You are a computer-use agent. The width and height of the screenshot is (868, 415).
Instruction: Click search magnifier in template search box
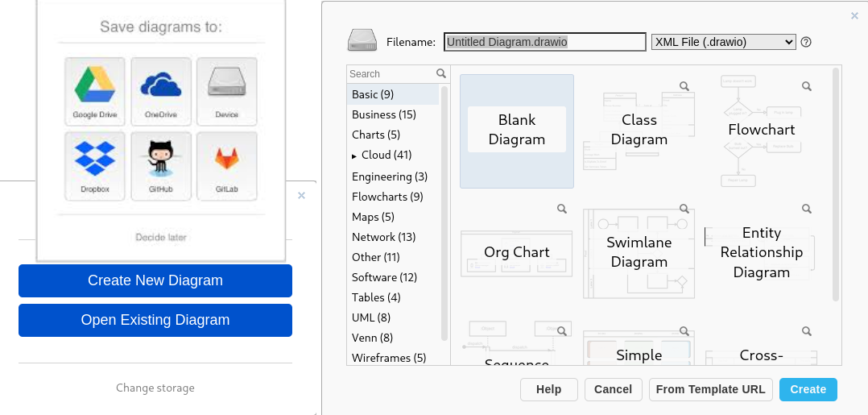(441, 73)
